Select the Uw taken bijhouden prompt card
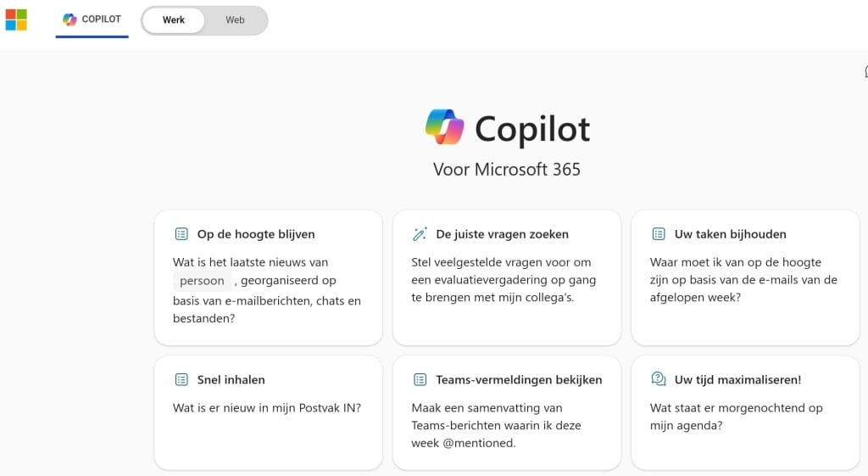868x476 pixels. (745, 277)
